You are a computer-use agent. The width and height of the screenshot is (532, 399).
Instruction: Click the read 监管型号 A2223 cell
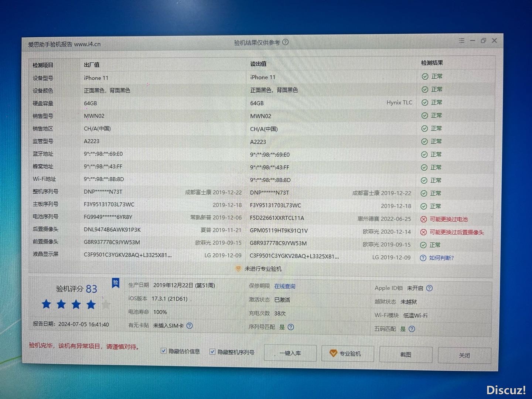click(x=258, y=142)
